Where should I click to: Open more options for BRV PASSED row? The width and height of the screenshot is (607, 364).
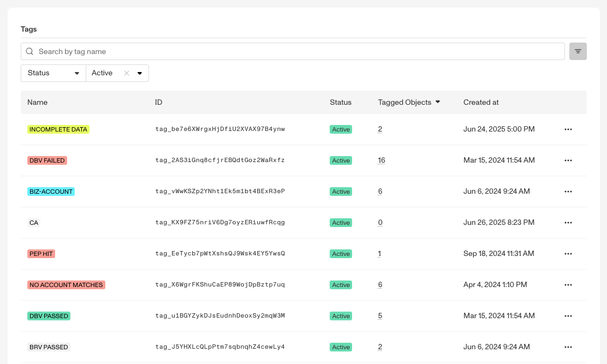(x=568, y=348)
